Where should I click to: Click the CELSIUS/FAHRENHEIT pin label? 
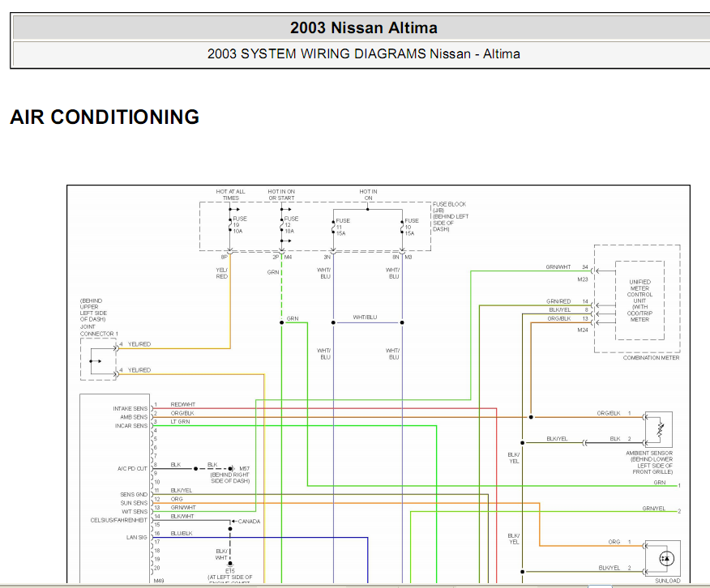tap(118, 520)
